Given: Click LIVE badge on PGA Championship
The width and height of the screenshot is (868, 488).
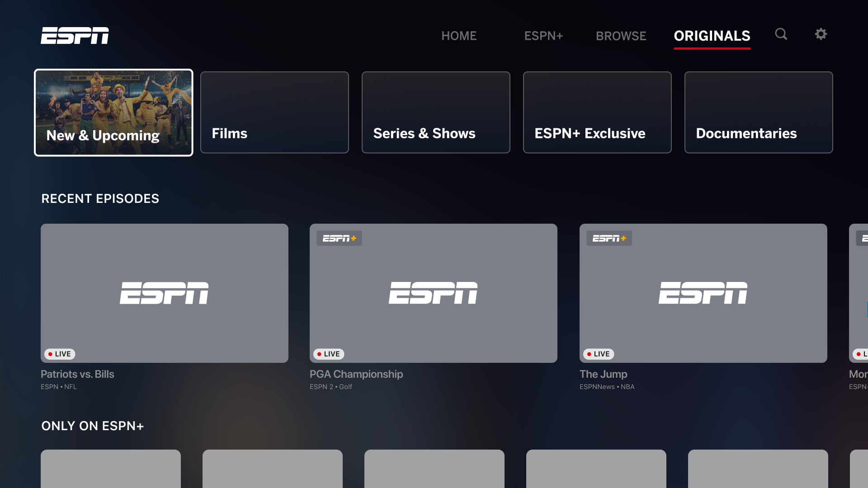Looking at the screenshot, I should tap(329, 354).
